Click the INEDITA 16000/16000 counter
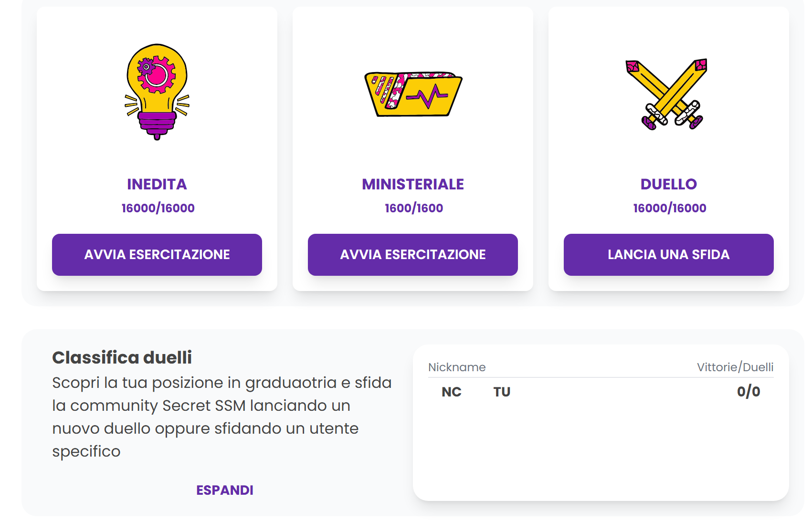 click(x=158, y=208)
